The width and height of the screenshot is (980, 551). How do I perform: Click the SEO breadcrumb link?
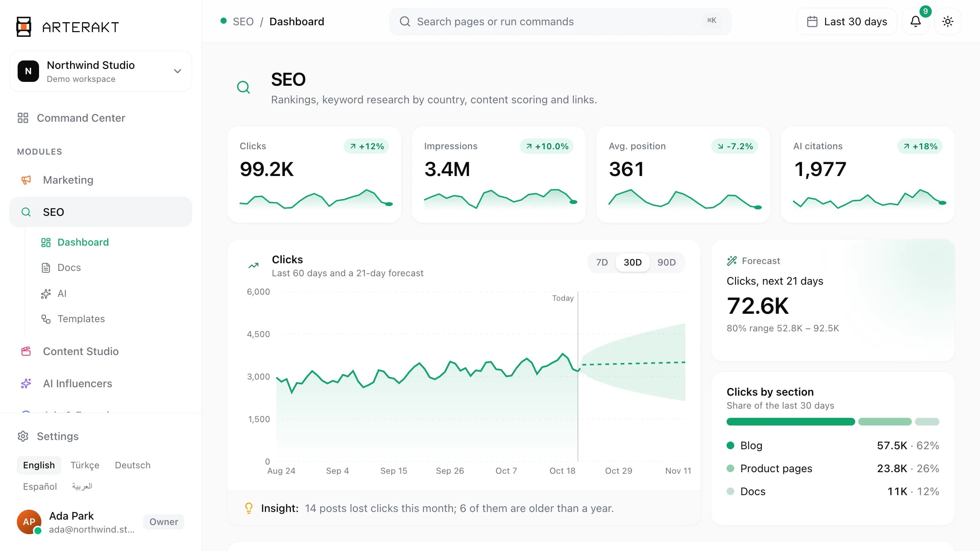(x=243, y=21)
